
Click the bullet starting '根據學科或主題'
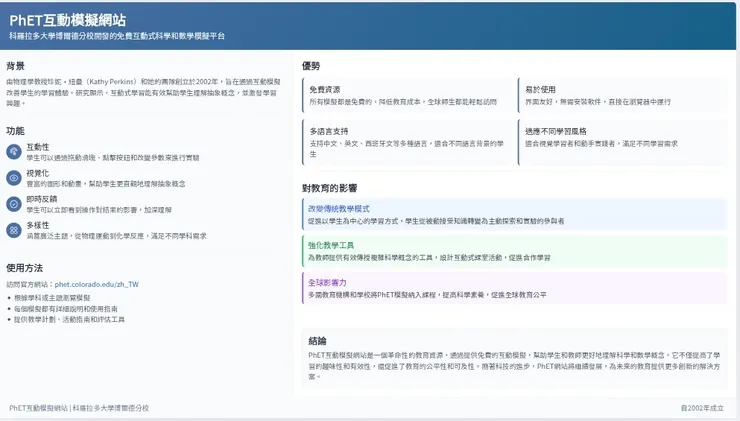52,298
